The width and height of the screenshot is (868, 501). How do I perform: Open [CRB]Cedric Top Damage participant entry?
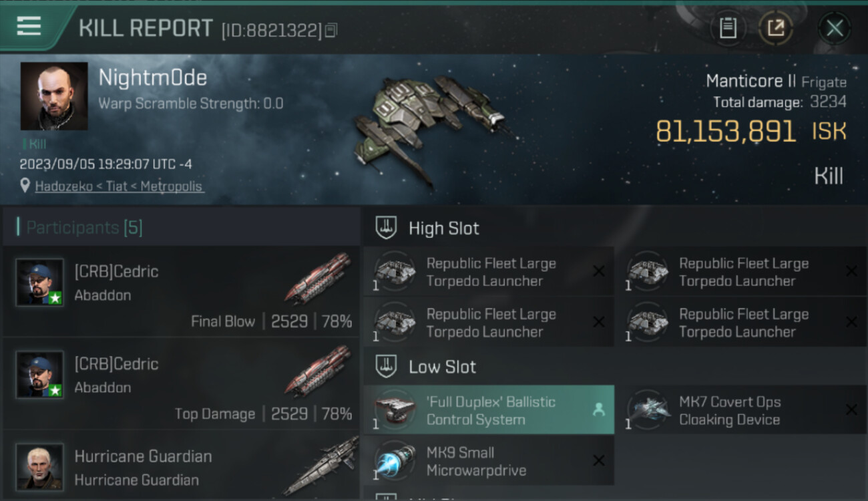(181, 383)
